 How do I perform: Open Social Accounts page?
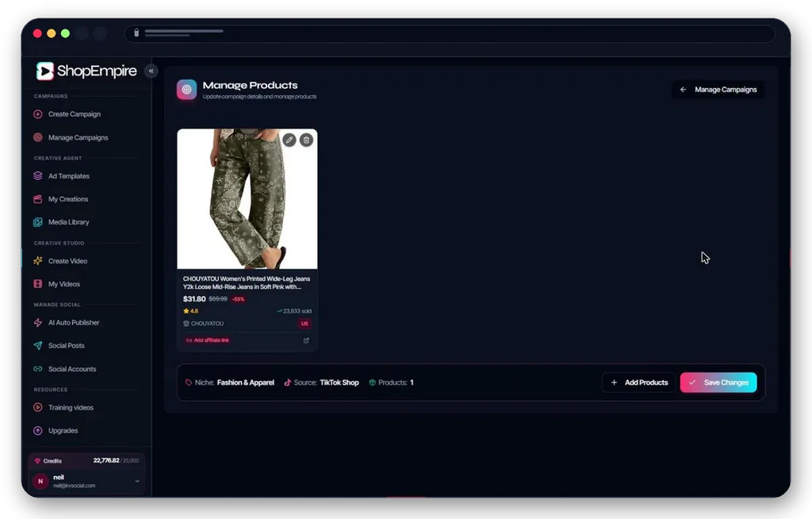tap(72, 369)
